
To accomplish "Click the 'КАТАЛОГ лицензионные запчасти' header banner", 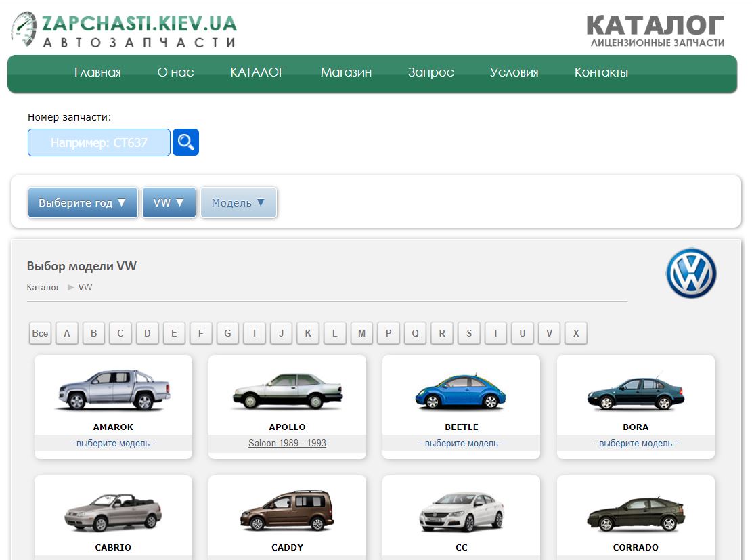I will point(656,30).
